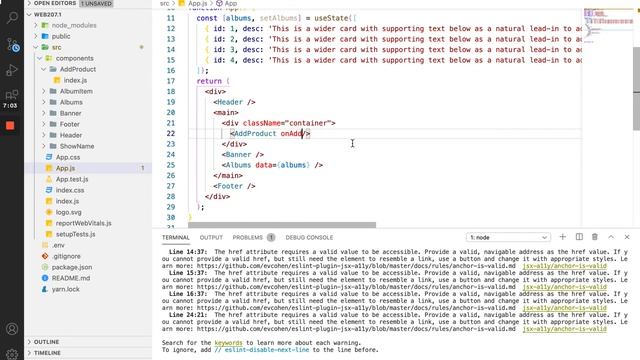Click the red stop recording square

tap(10, 125)
